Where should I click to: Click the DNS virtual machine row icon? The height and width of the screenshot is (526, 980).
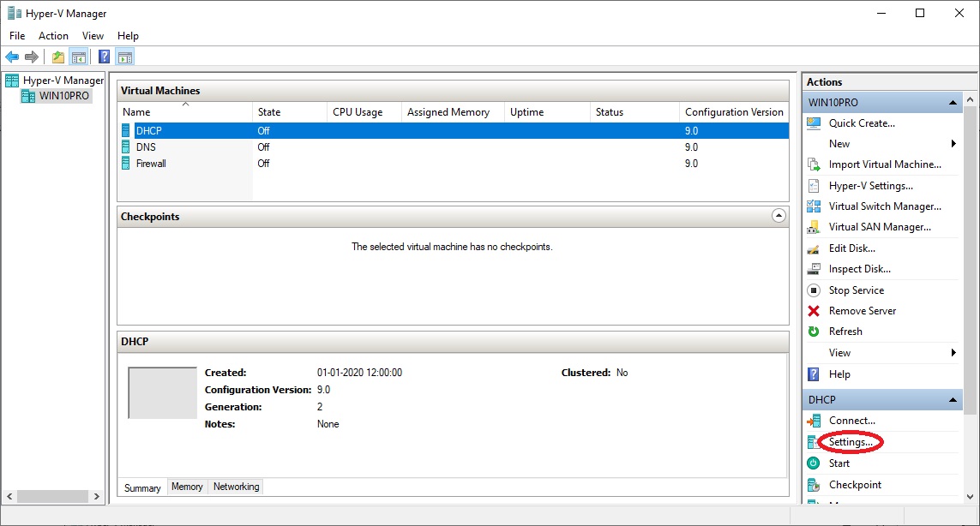(126, 146)
